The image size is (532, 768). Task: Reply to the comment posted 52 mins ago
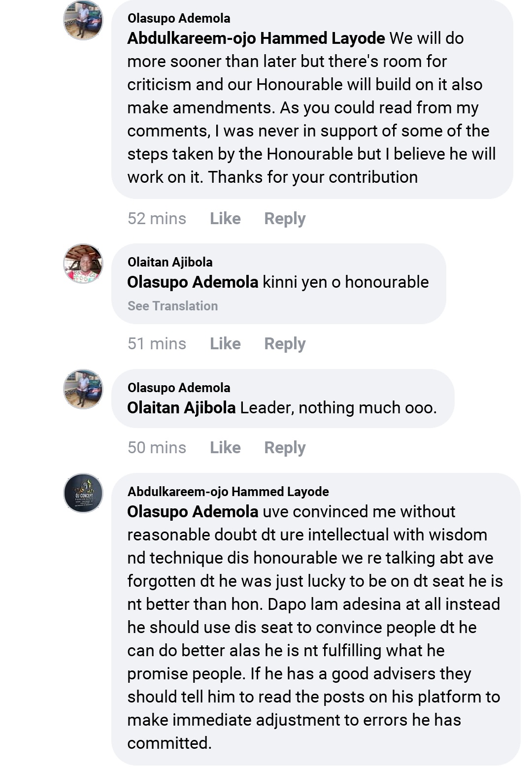[285, 219]
